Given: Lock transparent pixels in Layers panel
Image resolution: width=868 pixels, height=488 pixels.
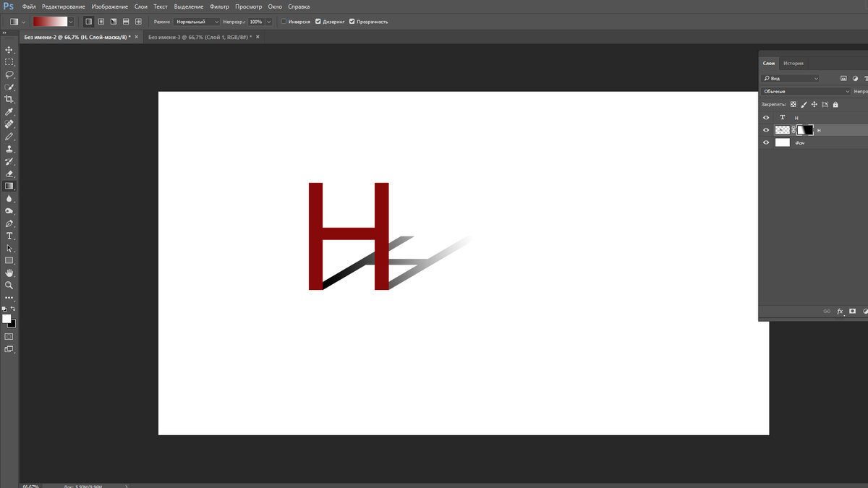Looking at the screenshot, I should pos(793,104).
